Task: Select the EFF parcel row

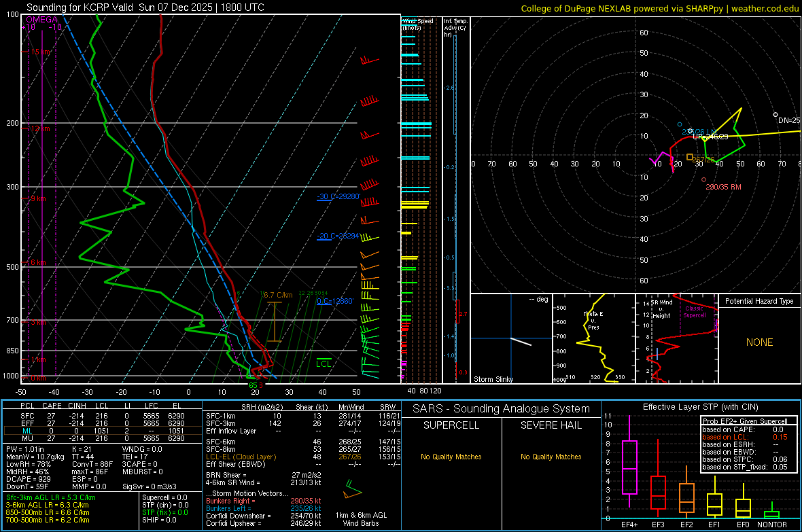Action: click(102, 423)
